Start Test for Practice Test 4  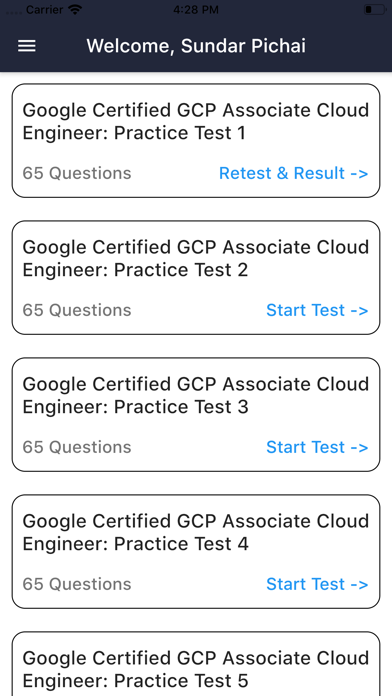coord(317,584)
